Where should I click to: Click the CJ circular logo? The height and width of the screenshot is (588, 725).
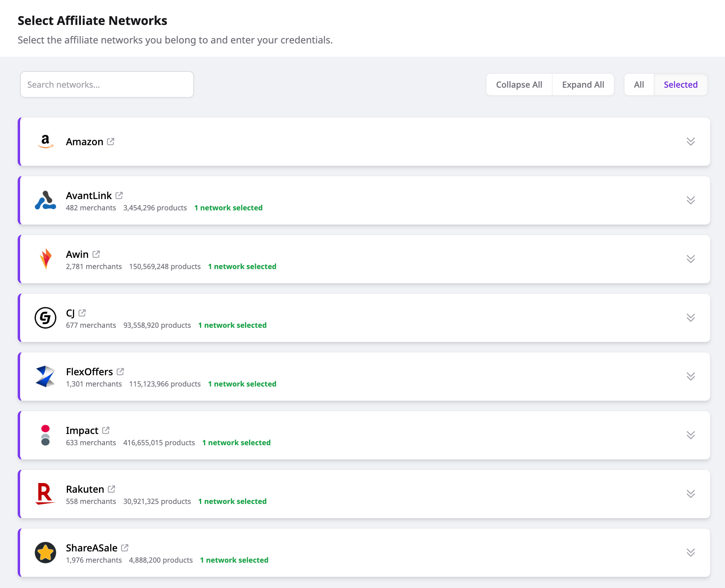pyautogui.click(x=45, y=318)
